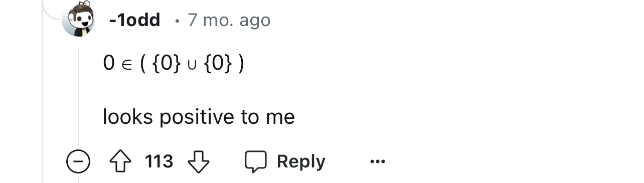Click the second {0} set in expression
This screenshot has height=183, width=644.
[219, 64]
